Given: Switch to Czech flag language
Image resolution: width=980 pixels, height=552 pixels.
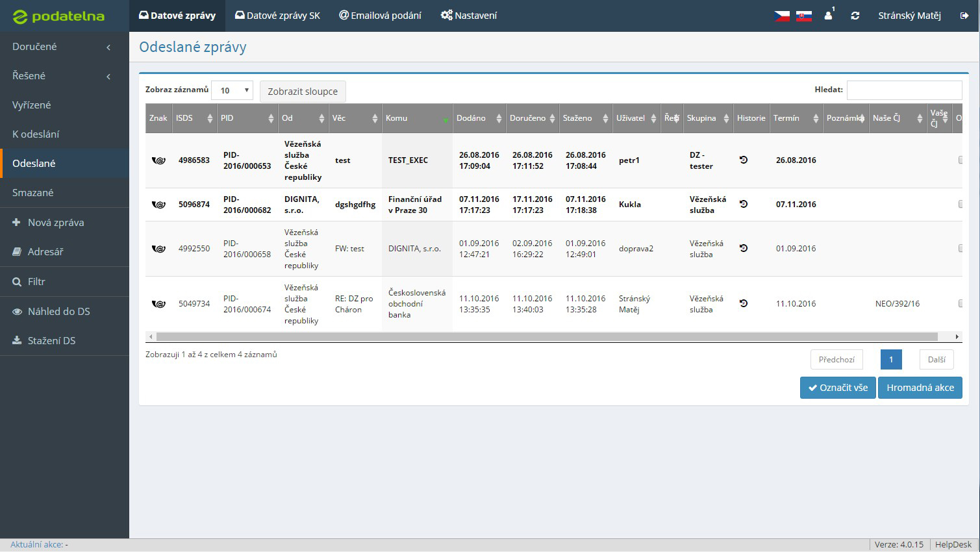Looking at the screenshot, I should [x=782, y=16].
